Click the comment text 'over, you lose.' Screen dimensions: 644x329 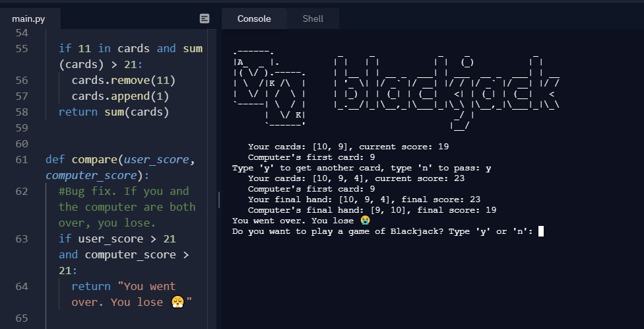(107, 223)
